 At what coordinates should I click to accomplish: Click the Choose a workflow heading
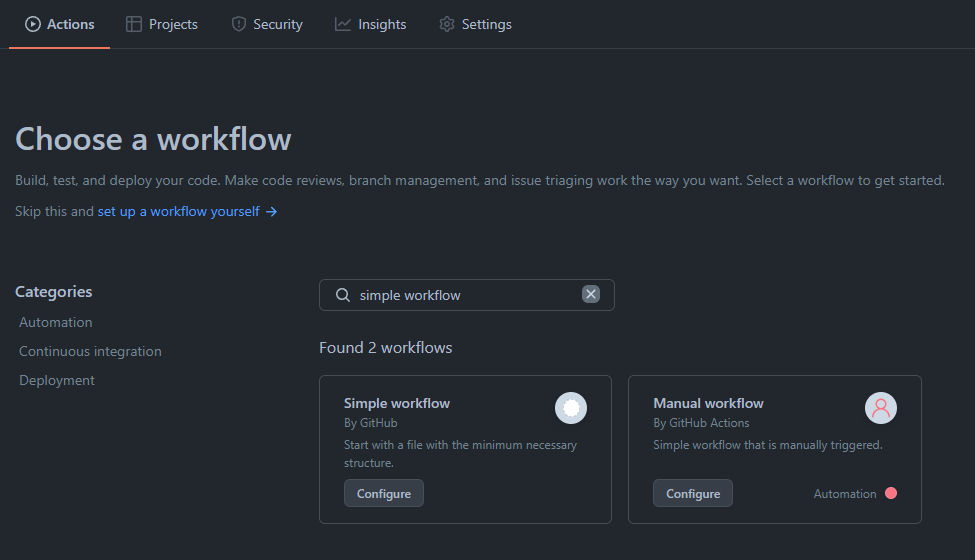point(153,139)
